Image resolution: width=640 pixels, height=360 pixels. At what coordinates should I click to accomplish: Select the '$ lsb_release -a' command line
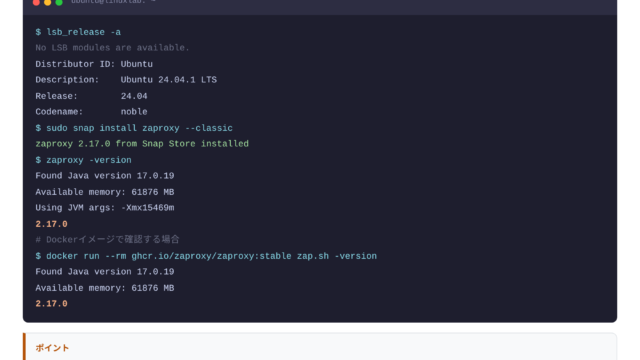pyautogui.click(x=78, y=32)
